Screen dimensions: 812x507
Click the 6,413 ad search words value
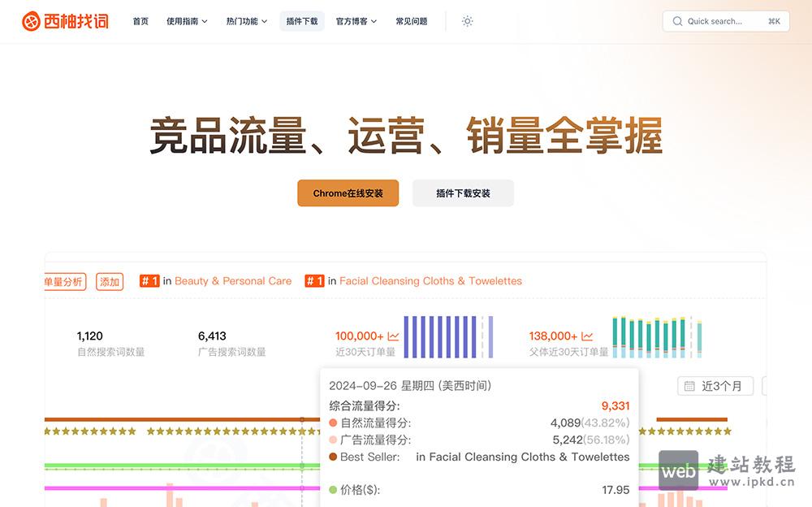pos(212,336)
